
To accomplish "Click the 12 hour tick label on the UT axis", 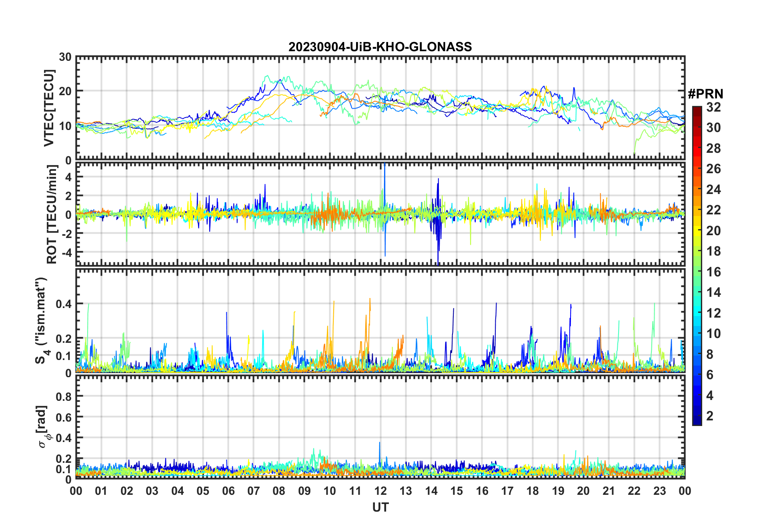I will [380, 491].
